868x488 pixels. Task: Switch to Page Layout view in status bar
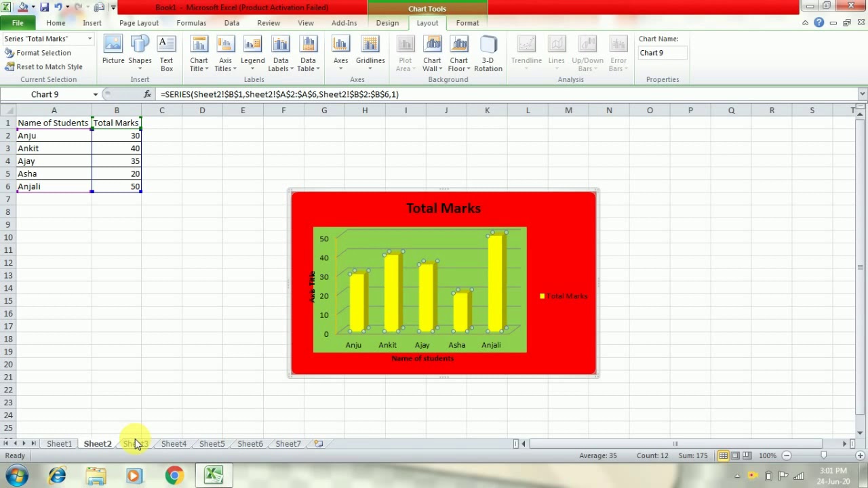(735, 455)
